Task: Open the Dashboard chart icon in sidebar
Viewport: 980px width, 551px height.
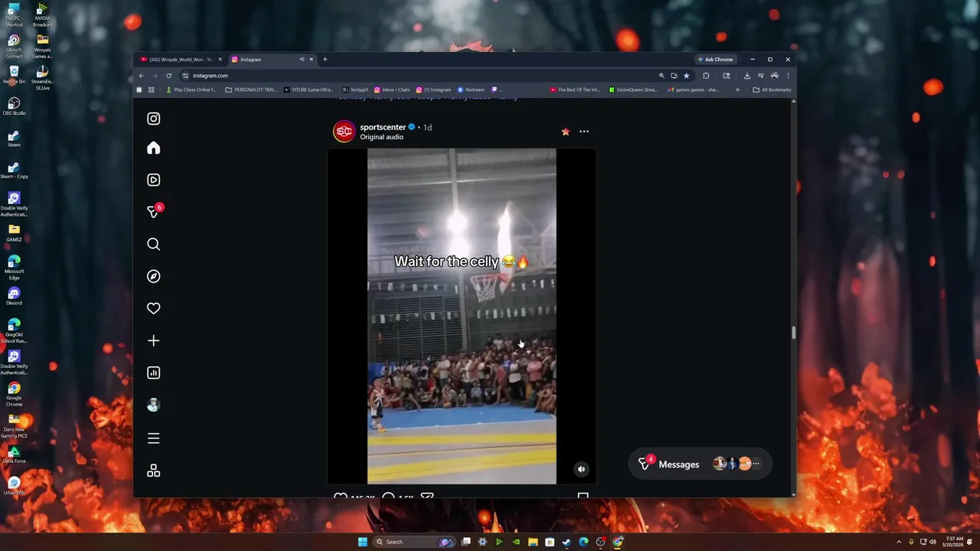Action: (153, 373)
